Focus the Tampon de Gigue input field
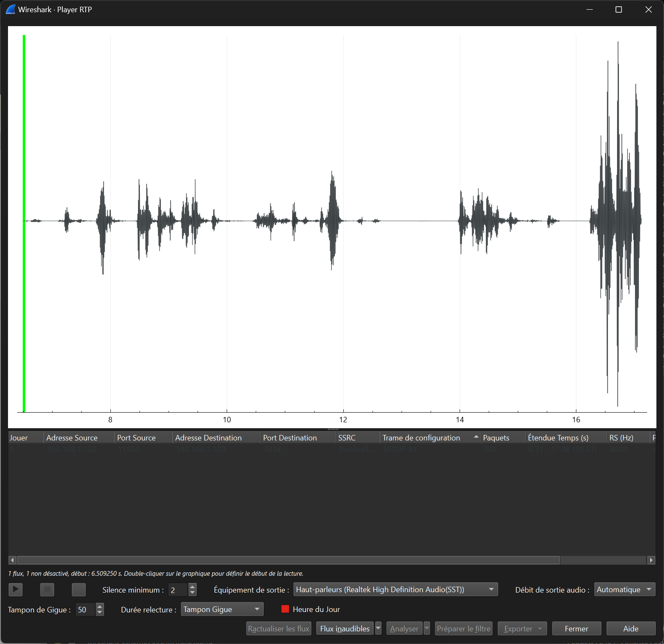 click(x=86, y=609)
